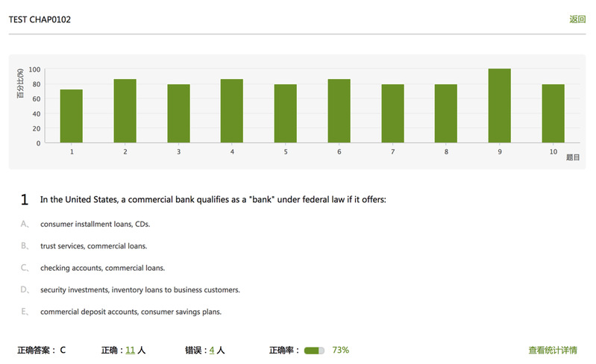Click the 11 correct respondents link
The image size is (596, 364).
[x=130, y=350]
